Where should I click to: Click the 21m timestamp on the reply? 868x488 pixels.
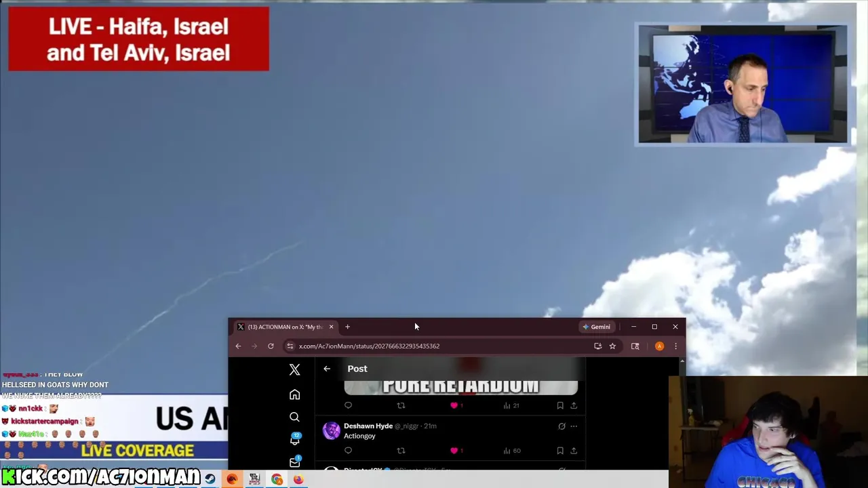tap(430, 426)
